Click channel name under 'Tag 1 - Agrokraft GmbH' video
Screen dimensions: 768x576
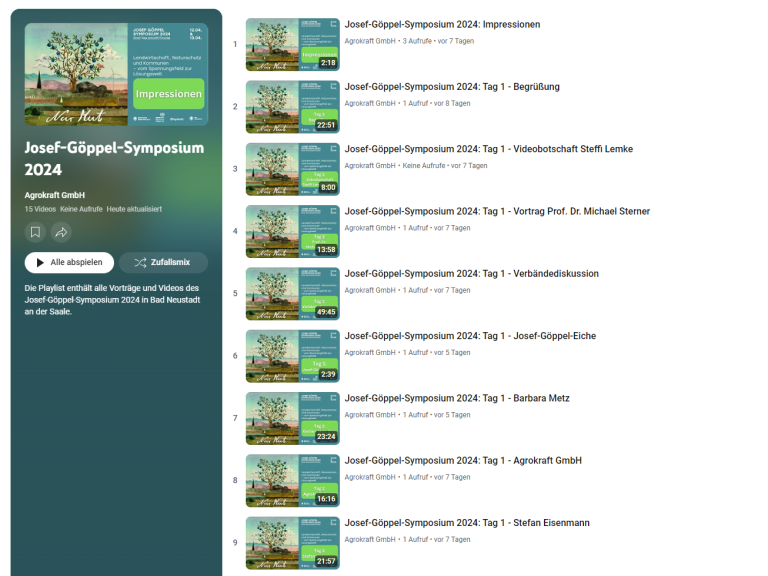370,477
